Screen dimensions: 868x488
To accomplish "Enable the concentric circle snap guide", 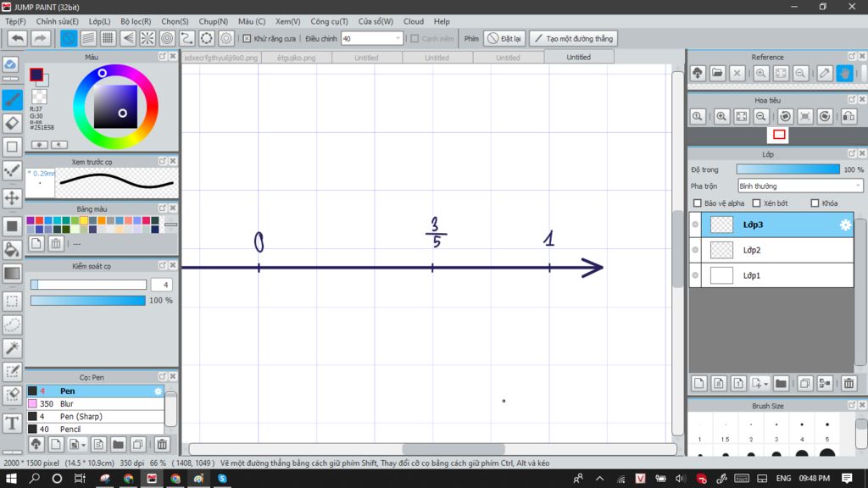I will point(167,38).
